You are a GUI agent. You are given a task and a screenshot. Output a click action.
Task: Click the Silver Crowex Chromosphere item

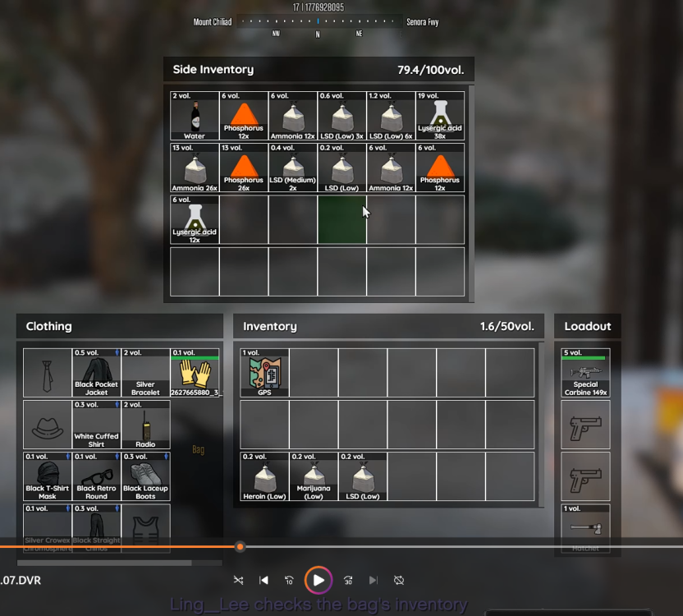(47, 528)
